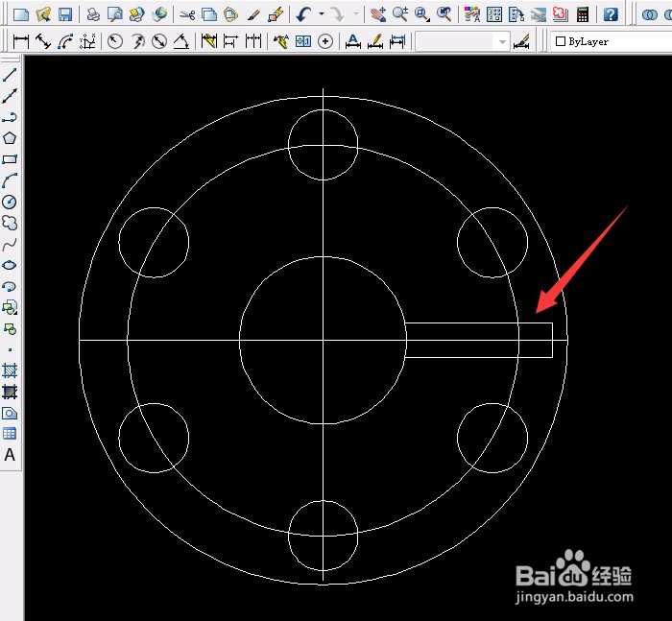Open Tool Palettes window
Image resolution: width=672 pixels, height=621 pixels.
(x=516, y=14)
